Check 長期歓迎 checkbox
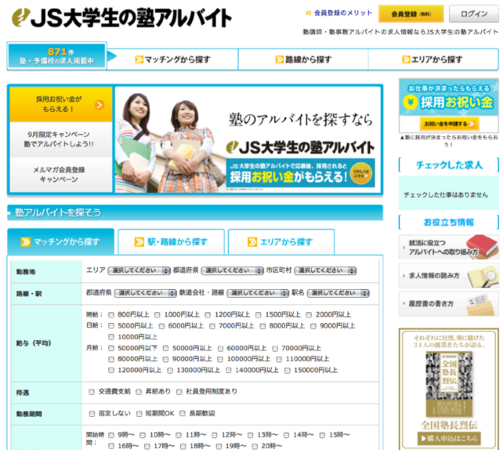 tap(182, 414)
